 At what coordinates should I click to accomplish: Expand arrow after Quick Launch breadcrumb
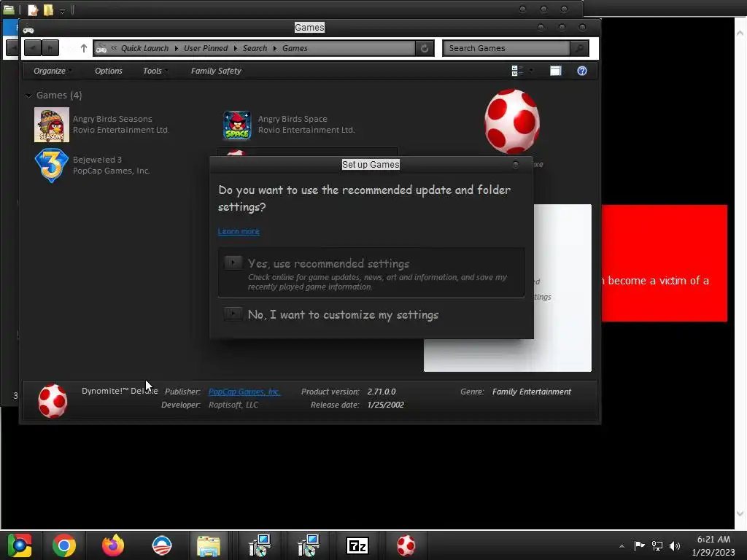click(x=177, y=48)
